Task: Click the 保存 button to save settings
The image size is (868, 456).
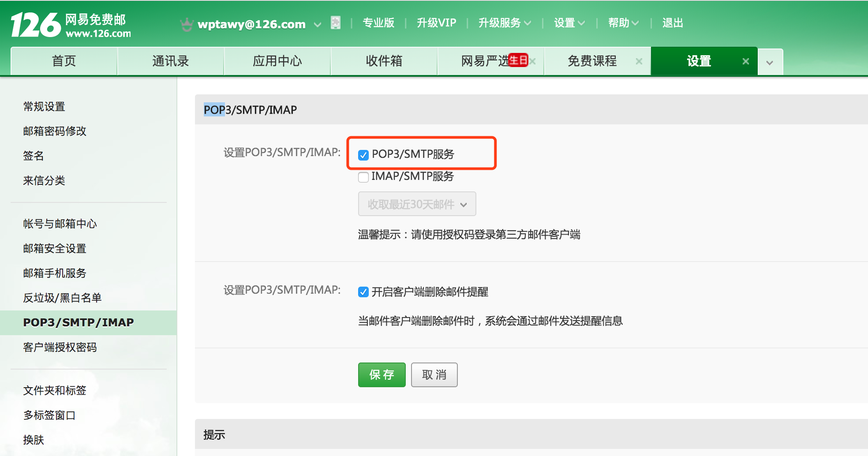Action: click(382, 374)
